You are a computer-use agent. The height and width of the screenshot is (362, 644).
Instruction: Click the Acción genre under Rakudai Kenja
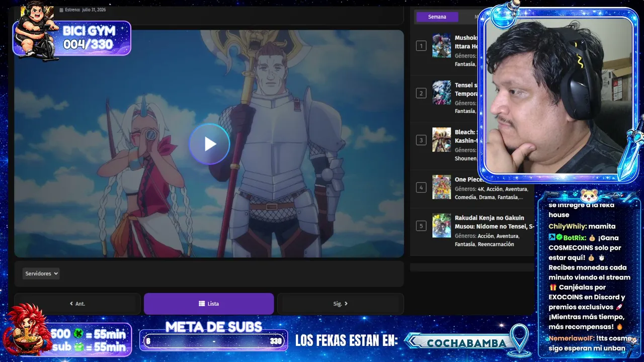[x=486, y=236]
